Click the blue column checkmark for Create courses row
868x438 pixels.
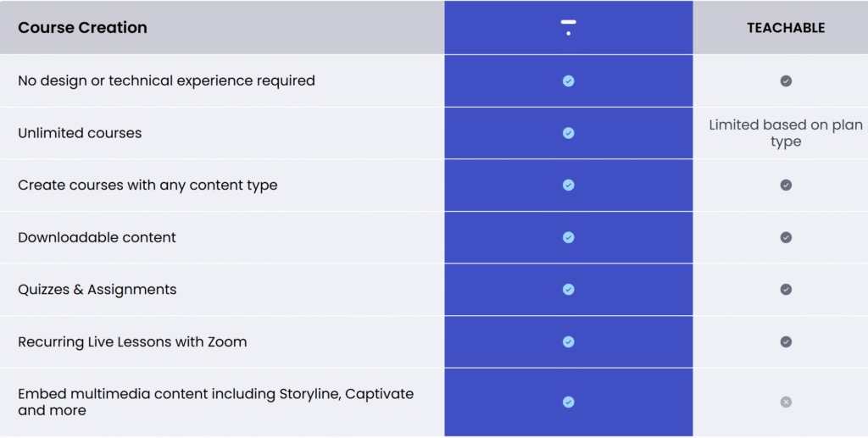pos(569,186)
